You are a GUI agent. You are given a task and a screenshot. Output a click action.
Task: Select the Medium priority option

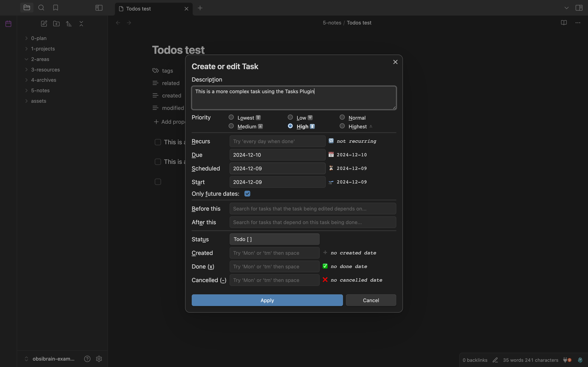coord(231,126)
